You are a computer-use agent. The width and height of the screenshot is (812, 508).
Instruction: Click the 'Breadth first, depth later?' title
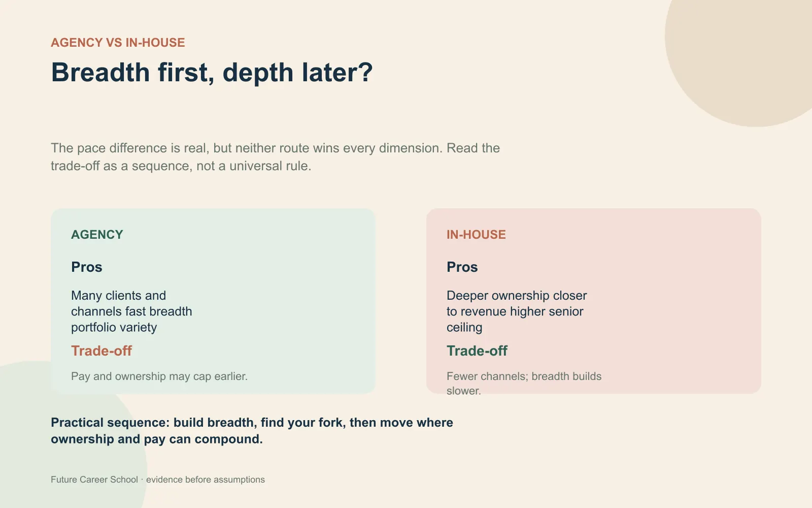coord(212,73)
